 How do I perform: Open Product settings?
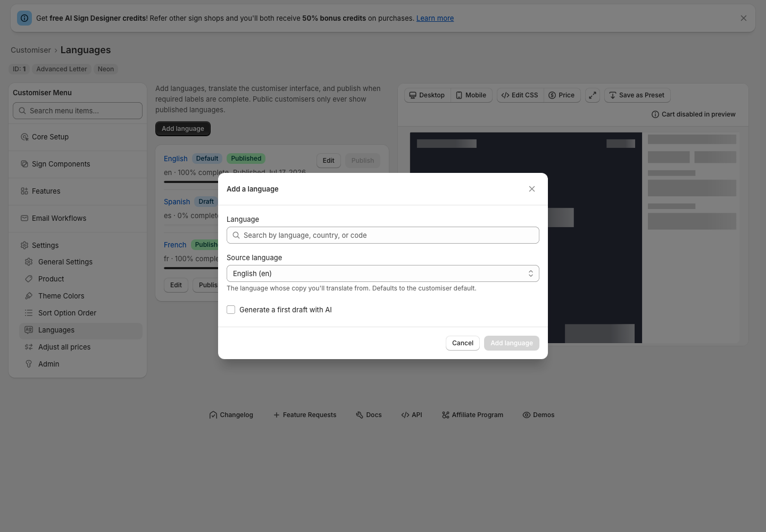[81, 279]
